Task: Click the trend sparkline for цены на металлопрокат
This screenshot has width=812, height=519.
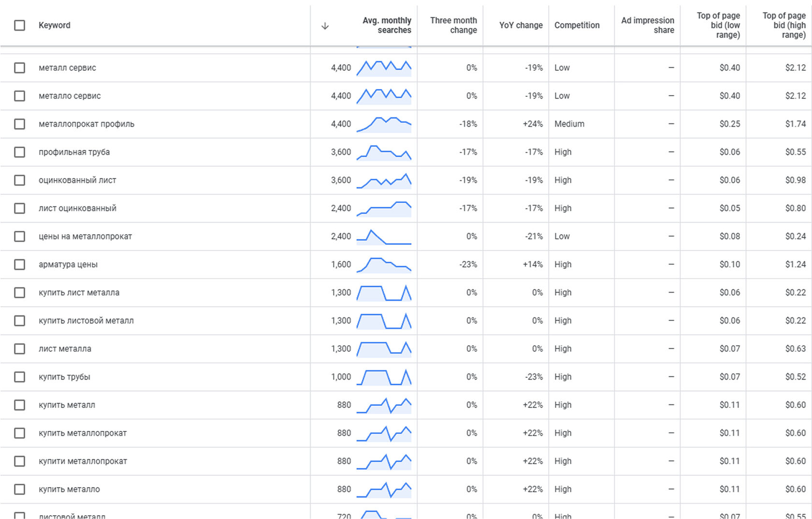Action: (x=384, y=237)
